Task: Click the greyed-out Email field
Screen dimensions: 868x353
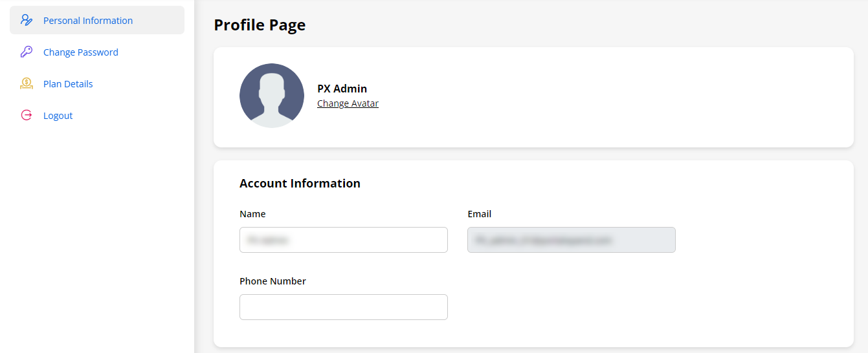Action: pos(571,240)
